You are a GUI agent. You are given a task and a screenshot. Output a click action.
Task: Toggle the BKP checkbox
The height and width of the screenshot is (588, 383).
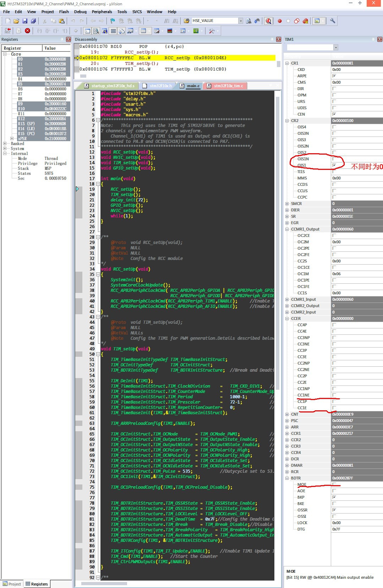pos(334,497)
